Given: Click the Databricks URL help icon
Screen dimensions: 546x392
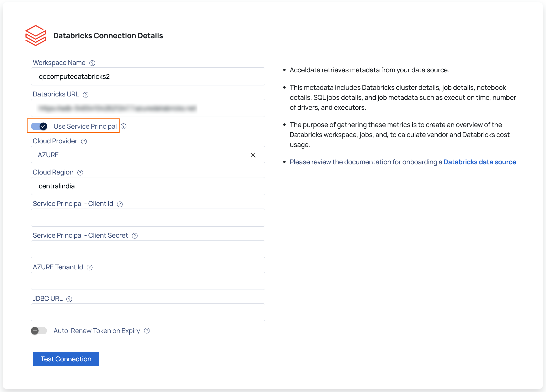Looking at the screenshot, I should (x=85, y=95).
